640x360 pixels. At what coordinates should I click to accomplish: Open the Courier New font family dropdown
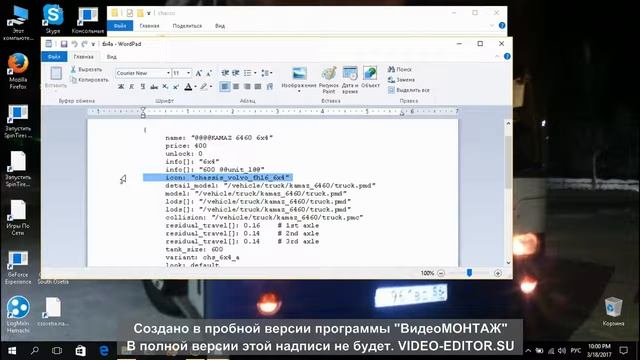tap(168, 73)
